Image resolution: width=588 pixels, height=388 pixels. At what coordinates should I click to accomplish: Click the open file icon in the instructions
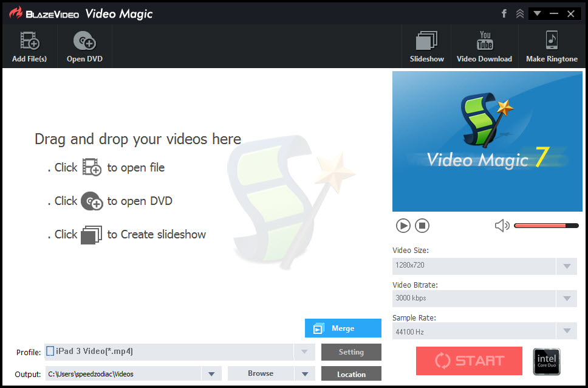point(92,167)
